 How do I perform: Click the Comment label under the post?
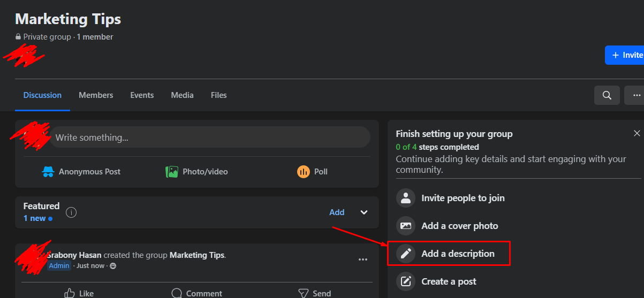[204, 293]
